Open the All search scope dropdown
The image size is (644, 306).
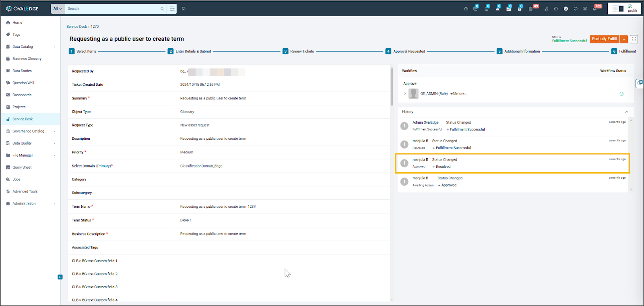(58, 8)
